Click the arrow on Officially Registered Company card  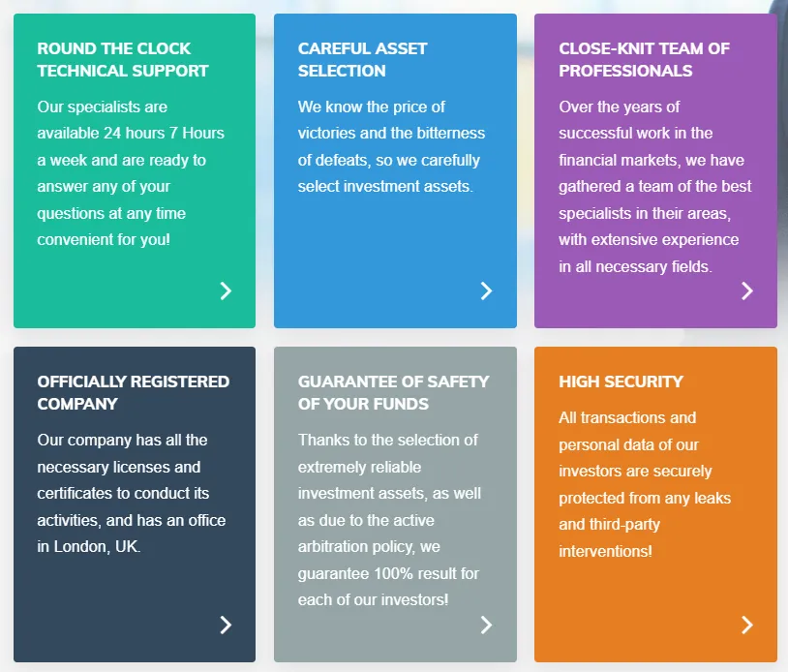(226, 625)
